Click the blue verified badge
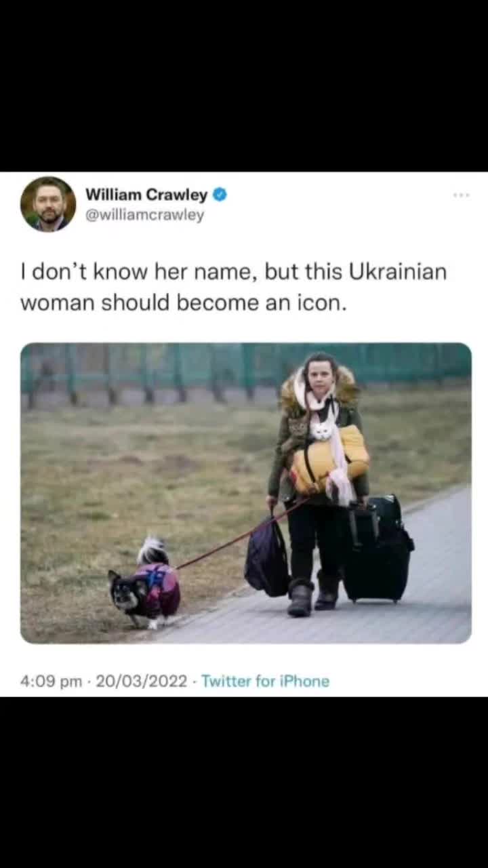The image size is (488, 868). pos(220,195)
